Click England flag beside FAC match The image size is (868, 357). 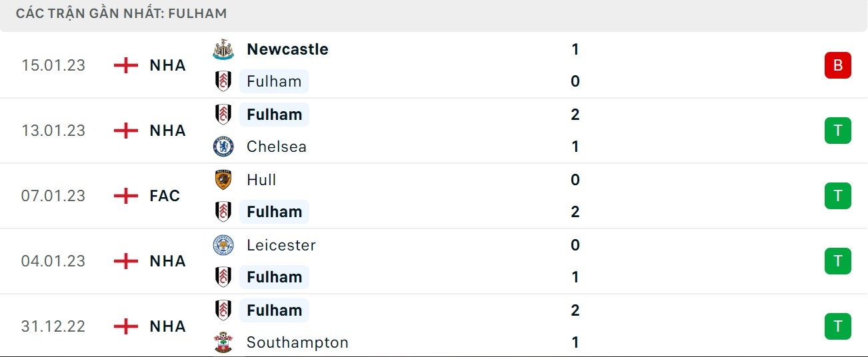click(126, 196)
